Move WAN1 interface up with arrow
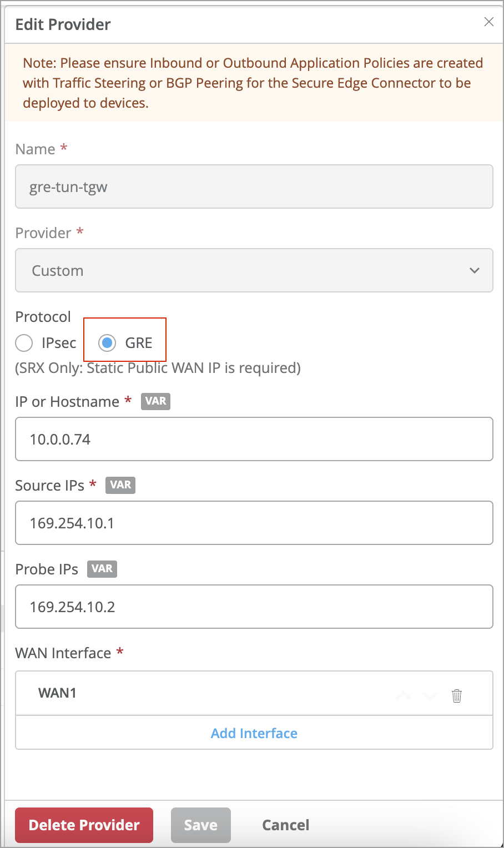The image size is (504, 848). (x=404, y=695)
